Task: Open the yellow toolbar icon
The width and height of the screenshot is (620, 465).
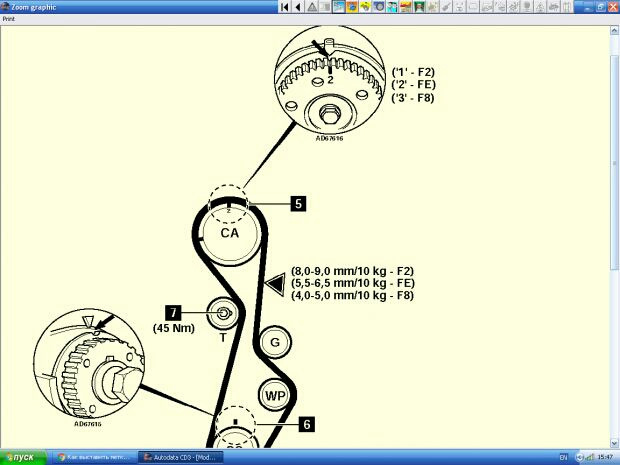Action: (365, 7)
